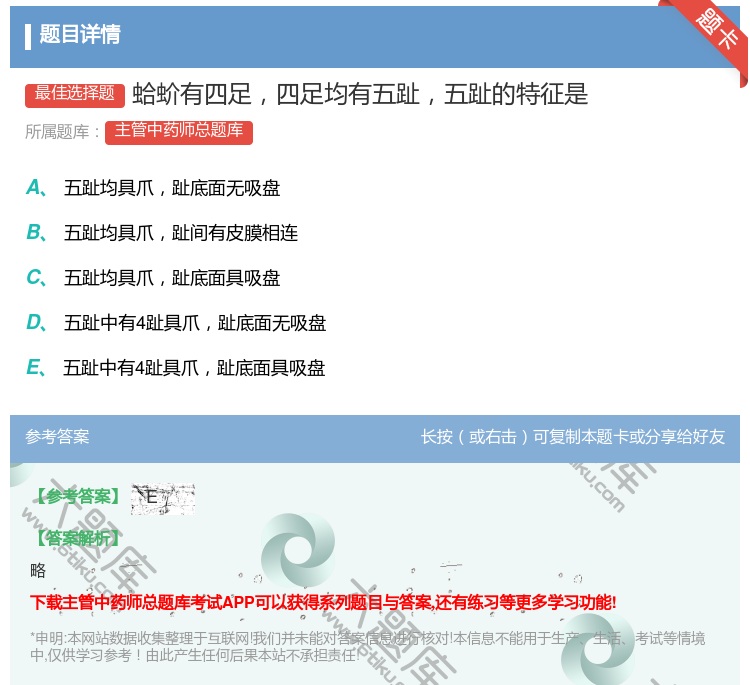750x685 pixels.
Task: Click the 题目详情 header title
Action: pos(80,35)
